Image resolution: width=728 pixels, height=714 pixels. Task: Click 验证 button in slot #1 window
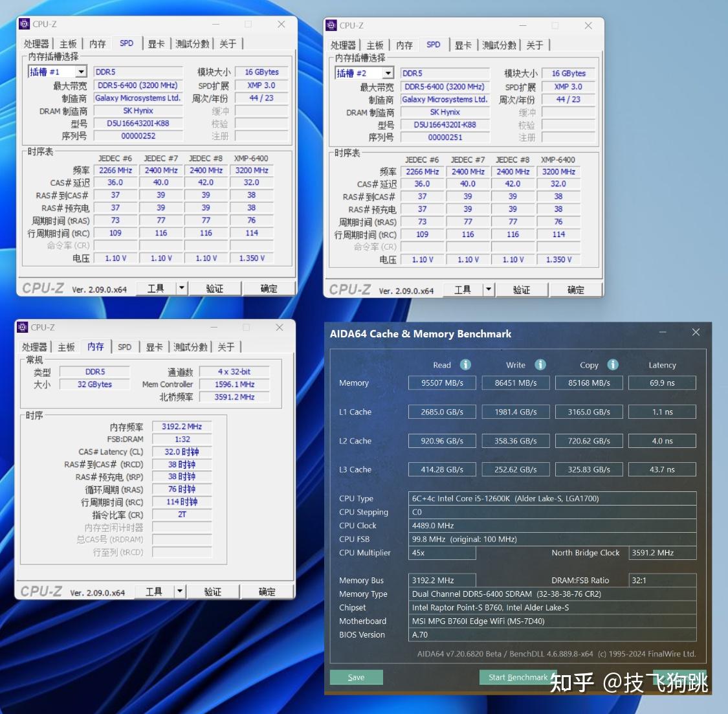[215, 289]
